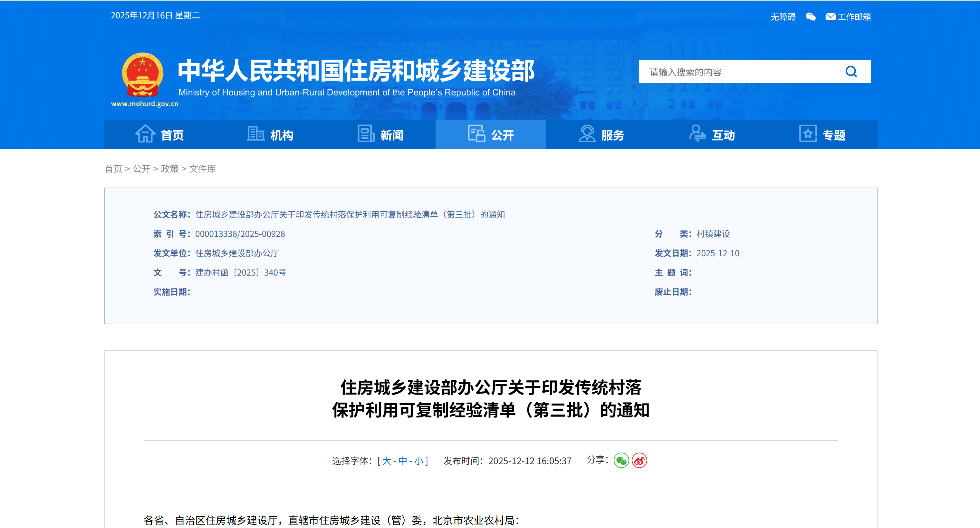Share article via red Weibo icon

pyautogui.click(x=639, y=461)
